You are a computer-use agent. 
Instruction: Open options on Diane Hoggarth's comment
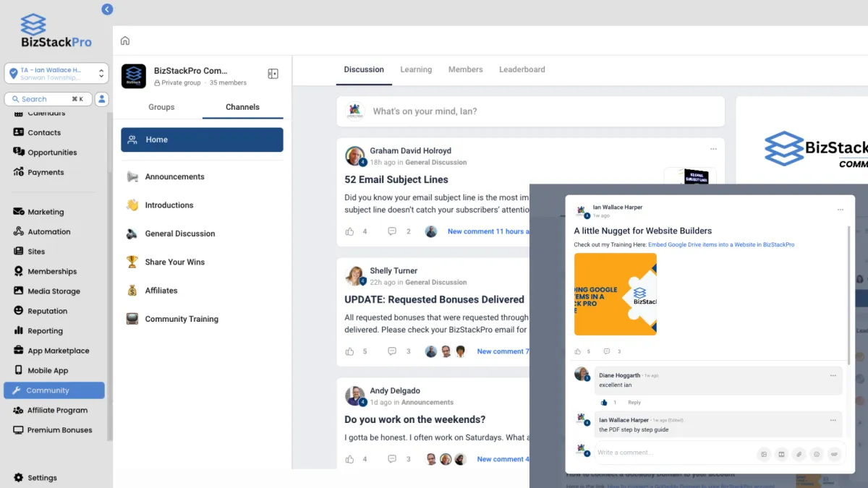point(833,376)
